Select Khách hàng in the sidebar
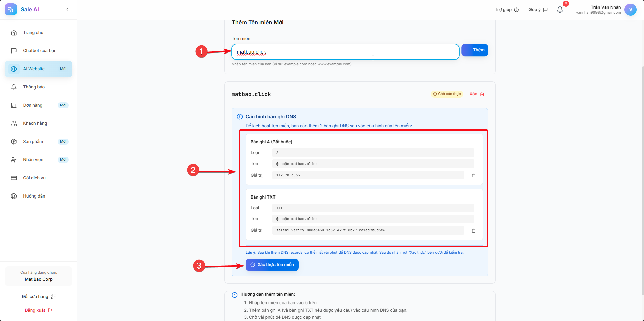The height and width of the screenshot is (321, 644). tap(35, 123)
